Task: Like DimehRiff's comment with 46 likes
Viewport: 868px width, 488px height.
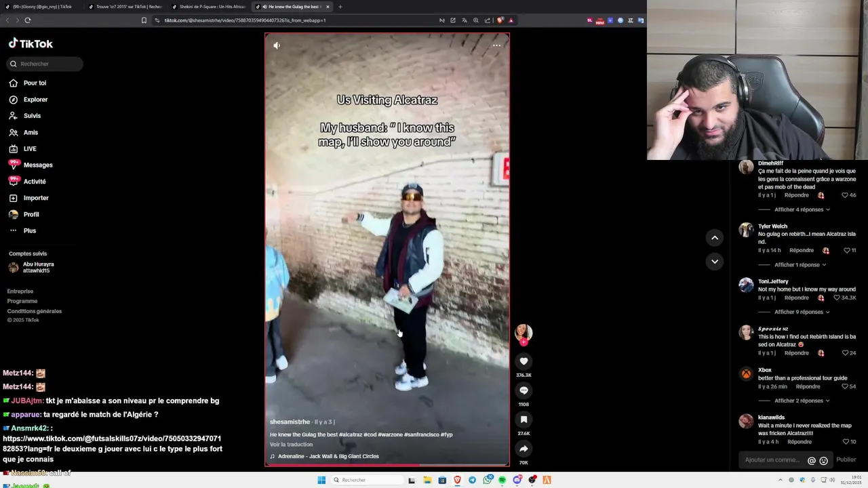Action: coord(845,195)
